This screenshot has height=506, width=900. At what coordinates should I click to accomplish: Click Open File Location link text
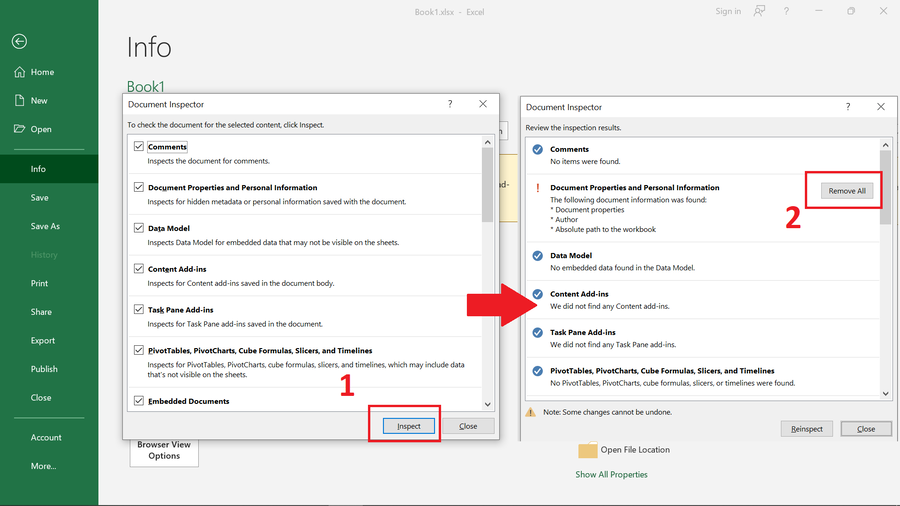click(635, 450)
